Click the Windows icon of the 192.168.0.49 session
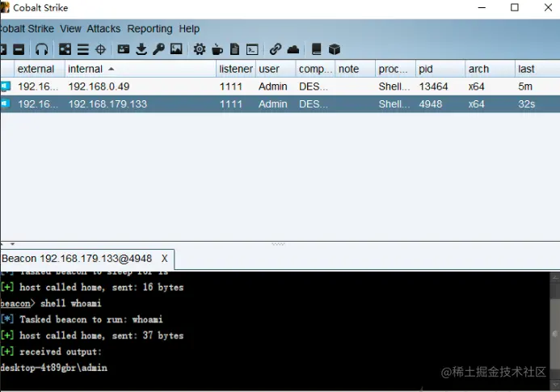Image resolution: width=560 pixels, height=392 pixels. click(6, 86)
